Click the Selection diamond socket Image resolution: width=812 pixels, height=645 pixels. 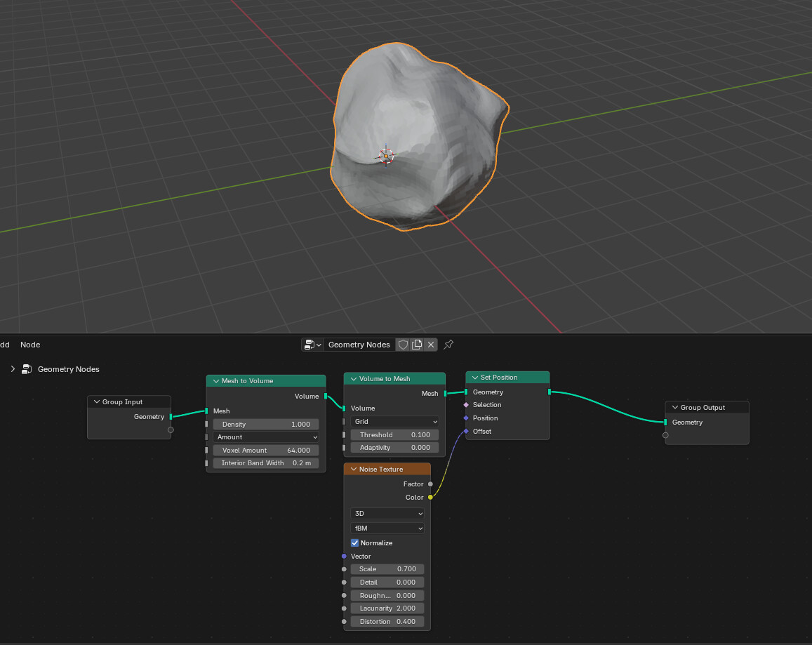(466, 405)
